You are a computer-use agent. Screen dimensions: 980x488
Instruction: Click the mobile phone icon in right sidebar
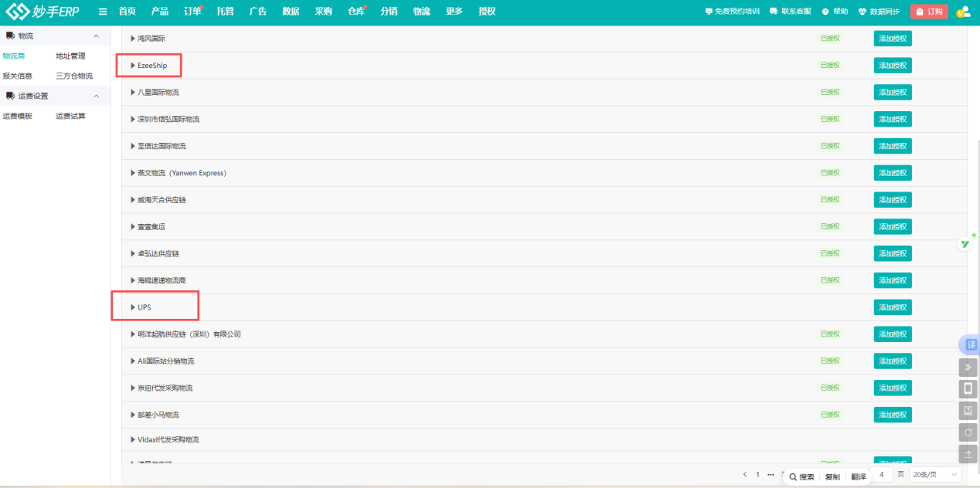pyautogui.click(x=968, y=389)
